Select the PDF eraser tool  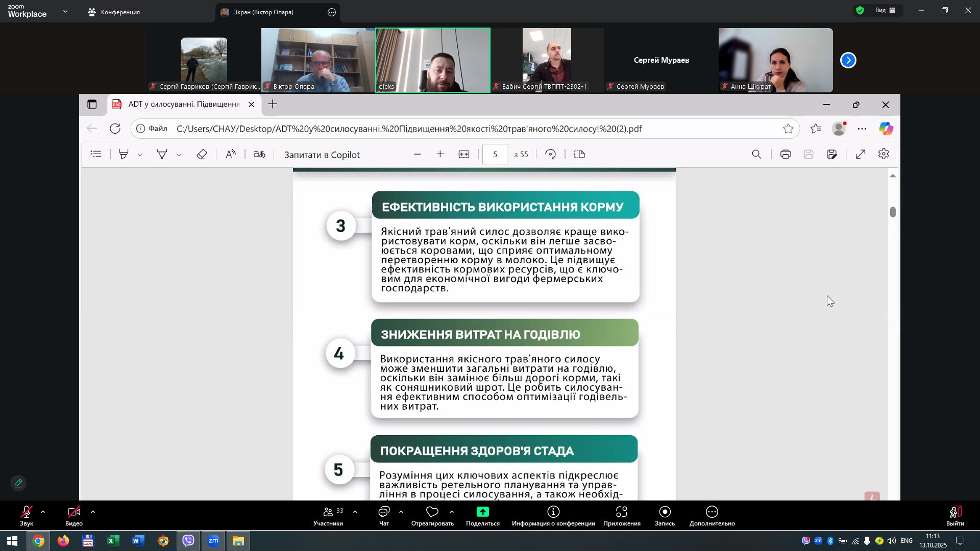[x=202, y=154]
